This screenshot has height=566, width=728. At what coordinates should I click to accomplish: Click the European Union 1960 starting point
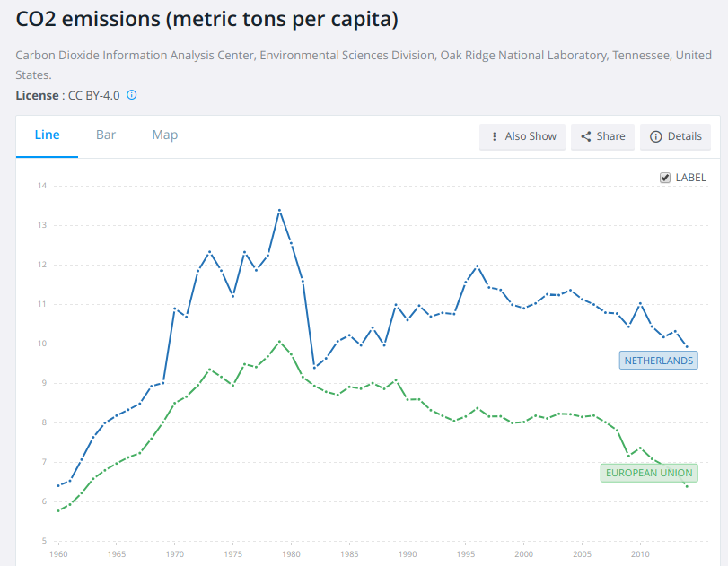pos(58,510)
